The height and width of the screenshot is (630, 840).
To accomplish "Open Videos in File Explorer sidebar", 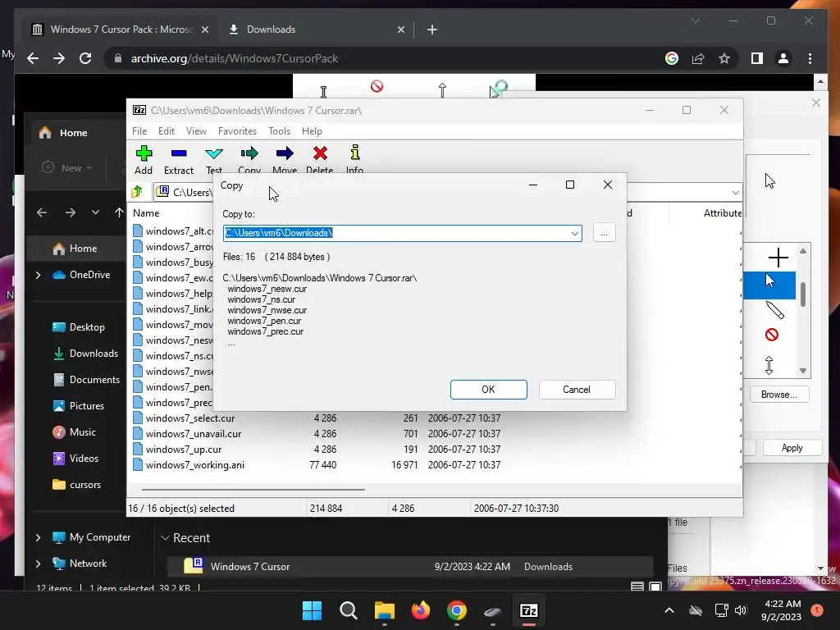I will pos(75,458).
